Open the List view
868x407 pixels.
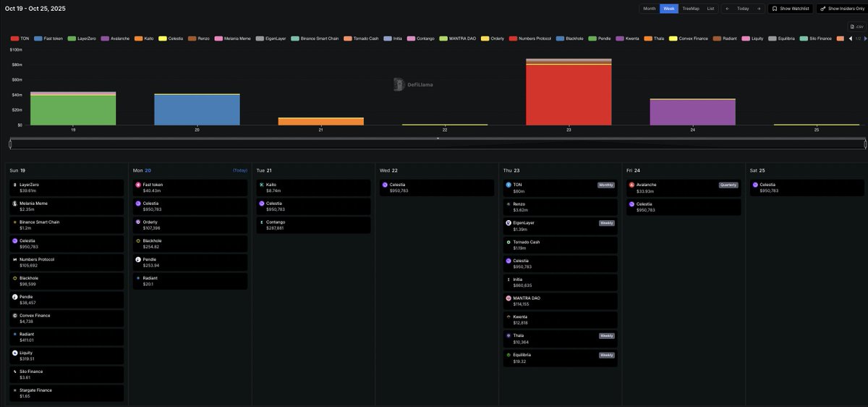711,9
